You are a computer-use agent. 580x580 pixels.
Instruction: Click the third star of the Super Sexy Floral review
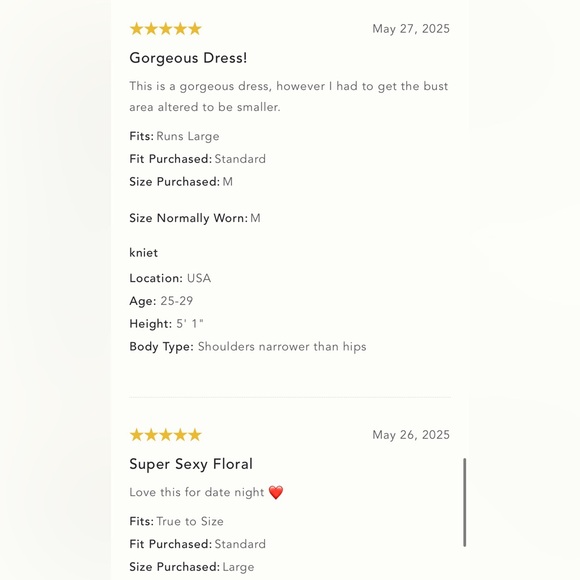pyautogui.click(x=165, y=435)
